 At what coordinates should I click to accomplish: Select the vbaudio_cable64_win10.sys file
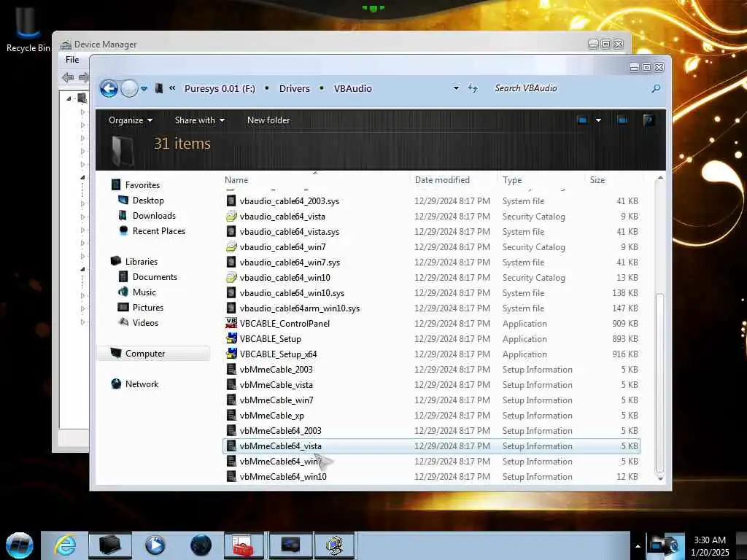click(292, 293)
